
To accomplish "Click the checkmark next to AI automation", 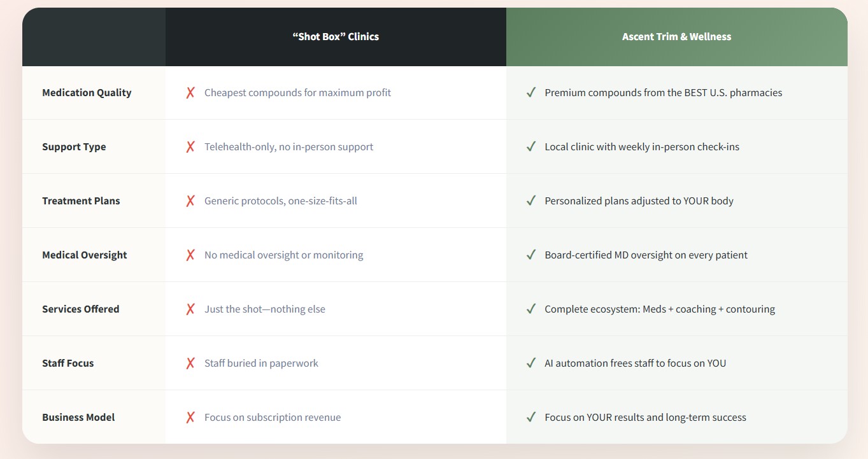I will 530,364.
